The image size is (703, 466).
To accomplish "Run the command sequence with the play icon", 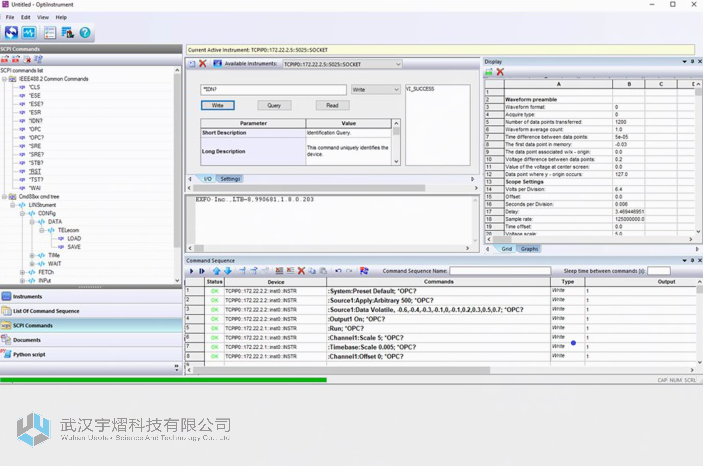I will pyautogui.click(x=191, y=271).
